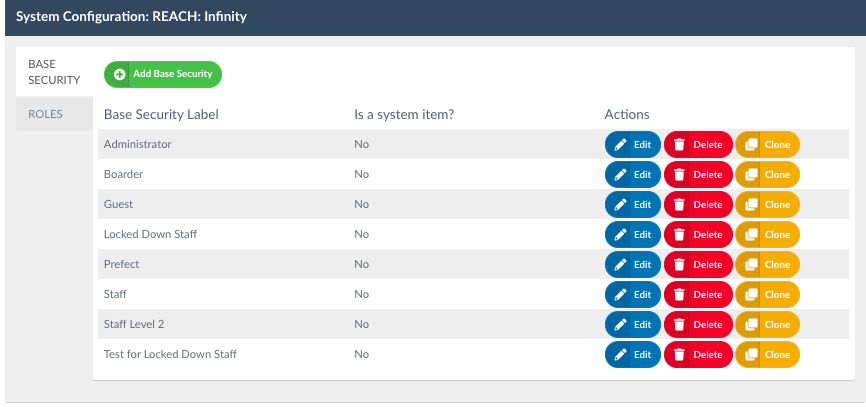Click the clone icon in the Guest row
Image resolution: width=866 pixels, height=407 pixels.
[749, 205]
